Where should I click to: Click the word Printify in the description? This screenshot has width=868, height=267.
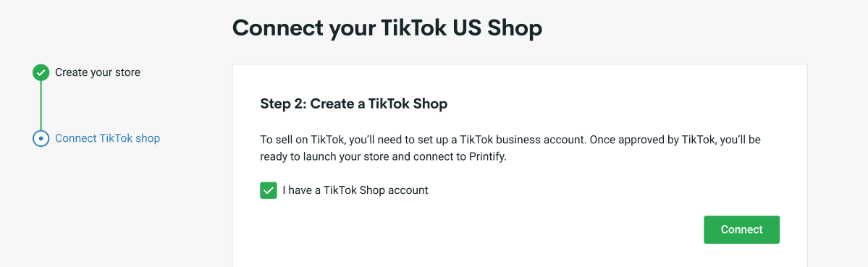point(486,156)
